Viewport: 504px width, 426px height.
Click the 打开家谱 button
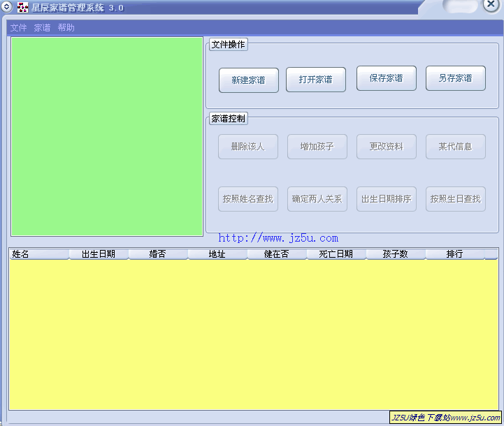(x=316, y=80)
